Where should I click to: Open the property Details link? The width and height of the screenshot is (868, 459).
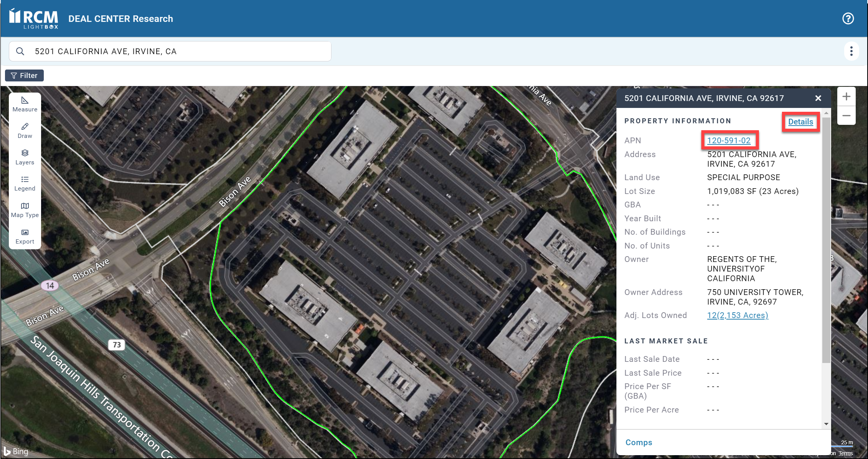pos(800,122)
